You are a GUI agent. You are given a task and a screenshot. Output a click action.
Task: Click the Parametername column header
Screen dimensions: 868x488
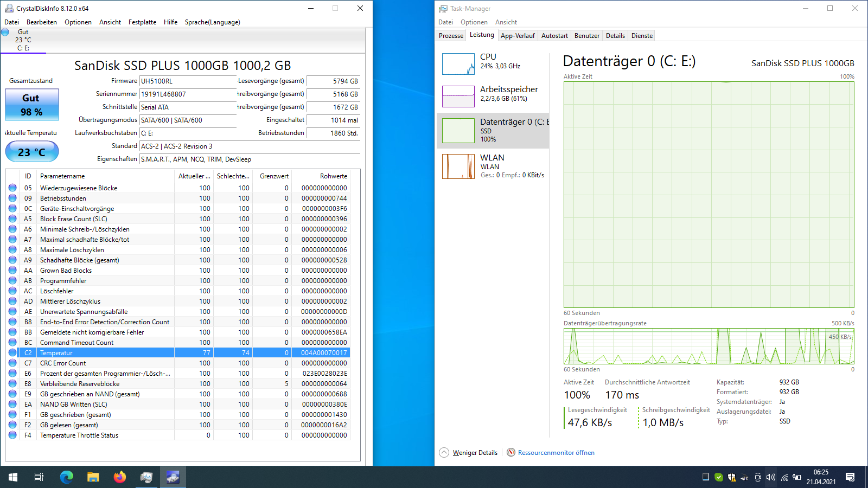106,176
